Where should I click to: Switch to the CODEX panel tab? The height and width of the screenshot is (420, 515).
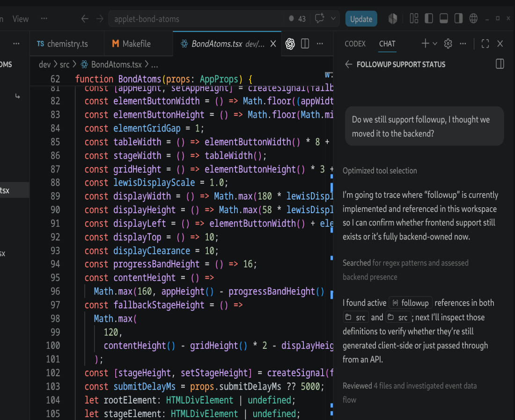click(355, 43)
